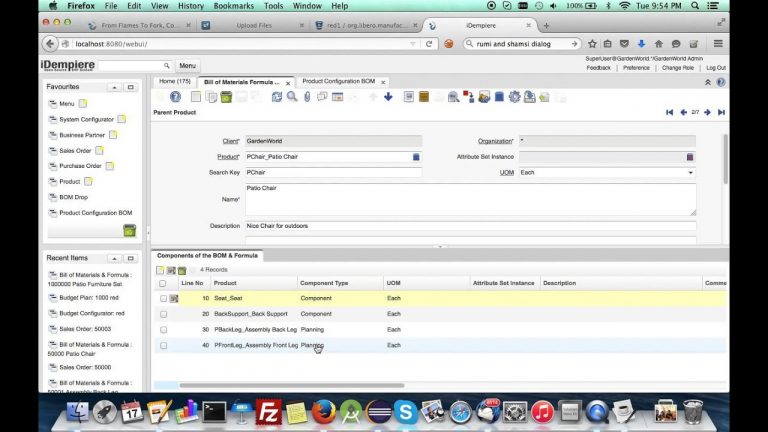Screen dimensions: 768x432
Task: Go to the last record arrow
Action: tap(721, 113)
